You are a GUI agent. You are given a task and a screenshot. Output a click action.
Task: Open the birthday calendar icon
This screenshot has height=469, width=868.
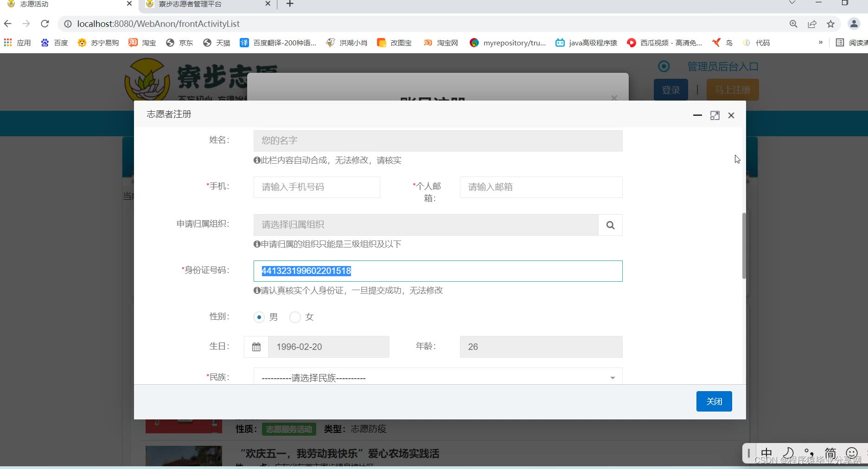coord(256,347)
